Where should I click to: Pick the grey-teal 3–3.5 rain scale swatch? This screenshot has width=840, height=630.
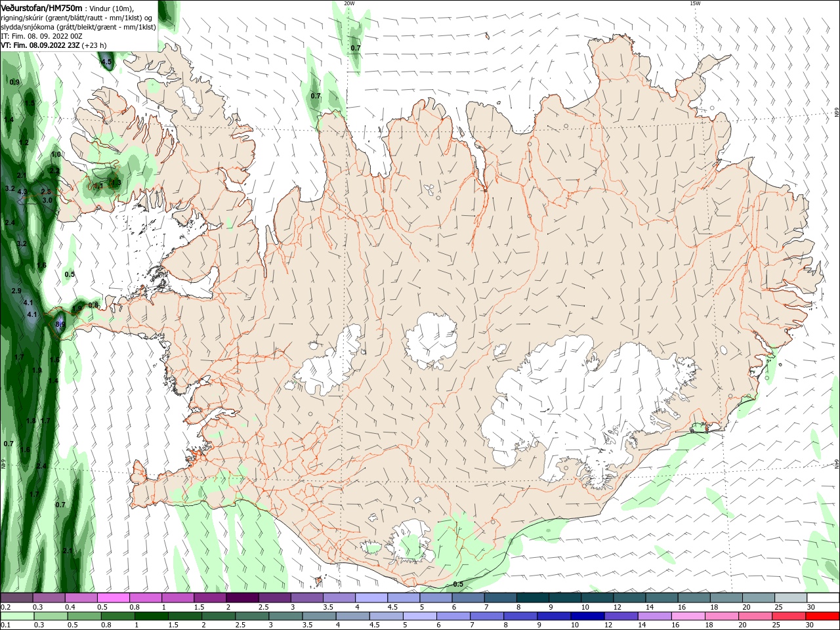click(286, 616)
